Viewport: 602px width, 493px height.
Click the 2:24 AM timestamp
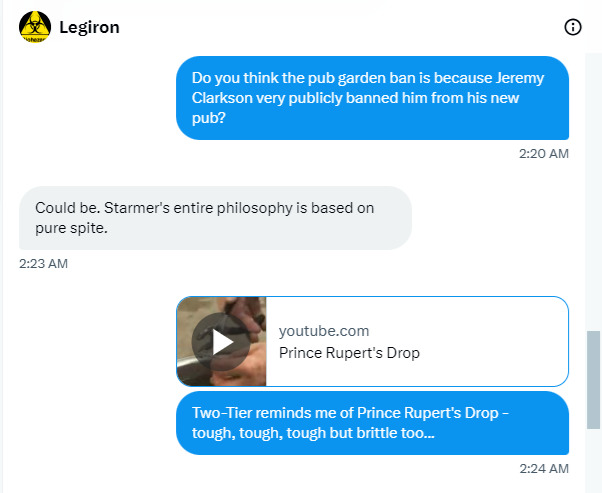coord(543,468)
